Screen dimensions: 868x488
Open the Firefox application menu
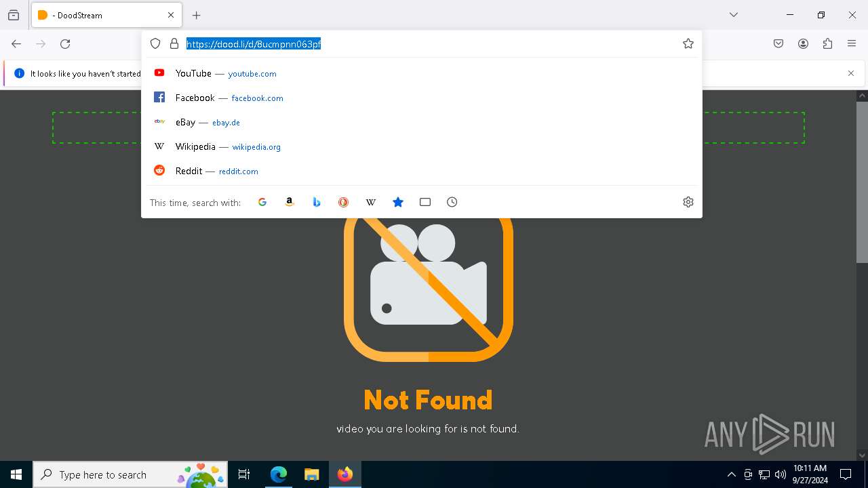(x=852, y=44)
